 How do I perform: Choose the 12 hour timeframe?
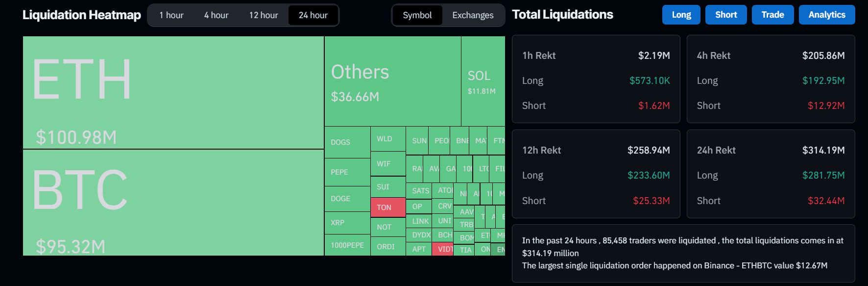pyautogui.click(x=263, y=15)
